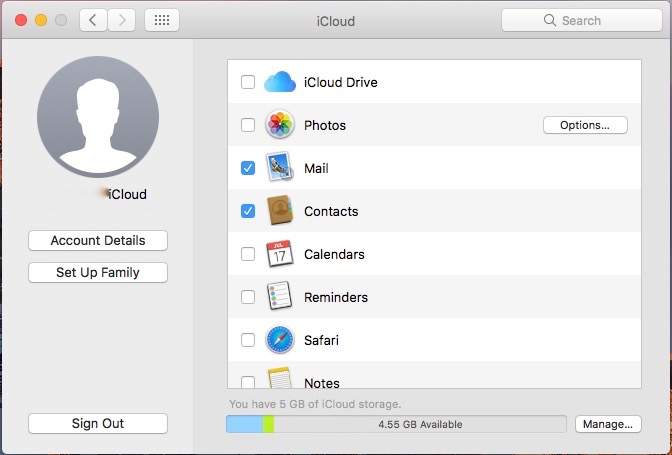Click the Safari compass icon
This screenshot has height=455, width=672.
[280, 340]
